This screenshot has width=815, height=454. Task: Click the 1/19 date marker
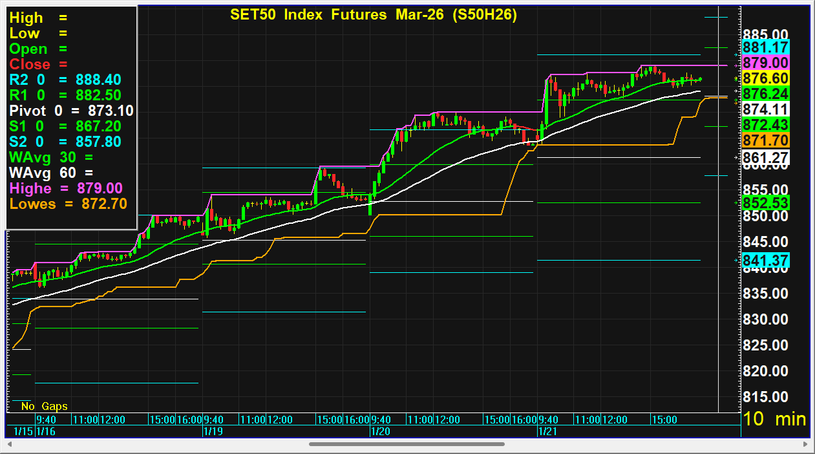[211, 431]
